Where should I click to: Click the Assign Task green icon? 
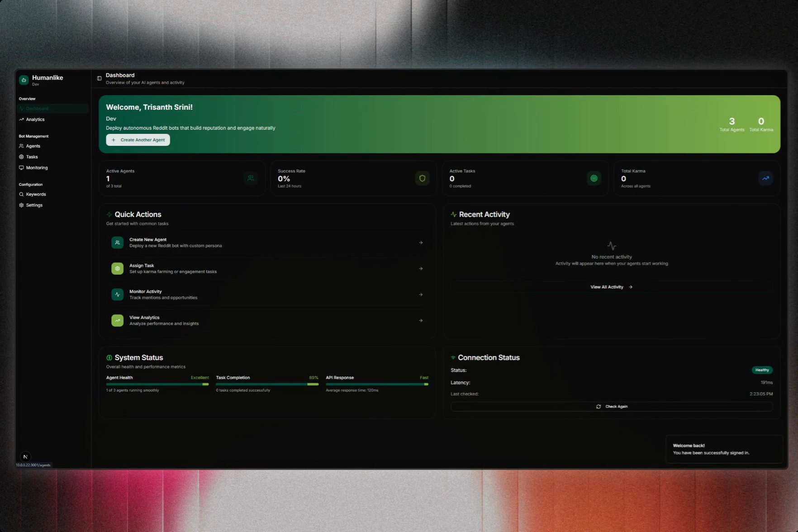[x=117, y=269]
